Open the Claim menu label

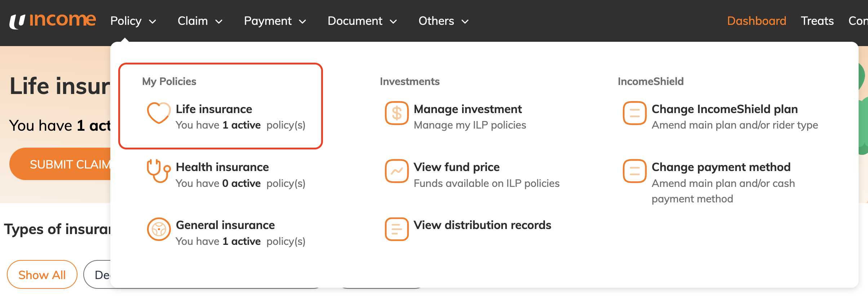click(192, 21)
